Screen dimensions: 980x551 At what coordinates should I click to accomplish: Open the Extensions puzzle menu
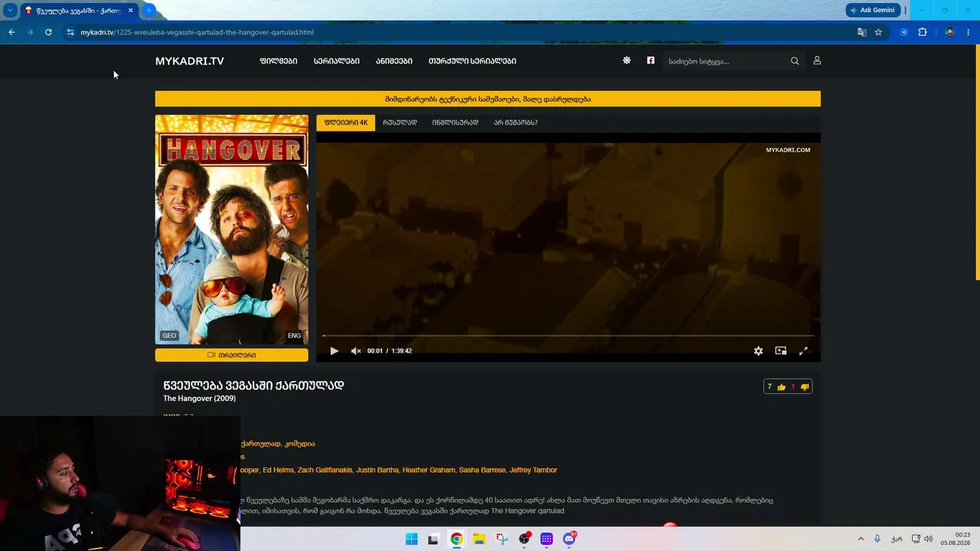[x=923, y=32]
